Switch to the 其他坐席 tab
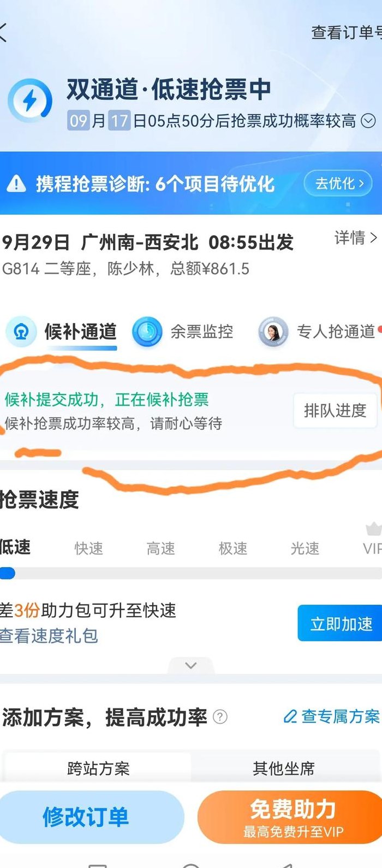The image size is (382, 868). point(284,768)
